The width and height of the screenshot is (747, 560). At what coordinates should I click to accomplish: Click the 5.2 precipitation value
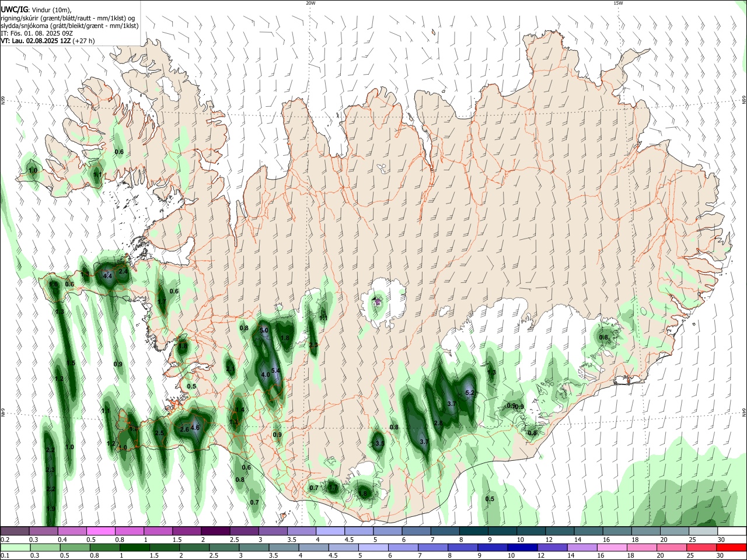pyautogui.click(x=470, y=393)
